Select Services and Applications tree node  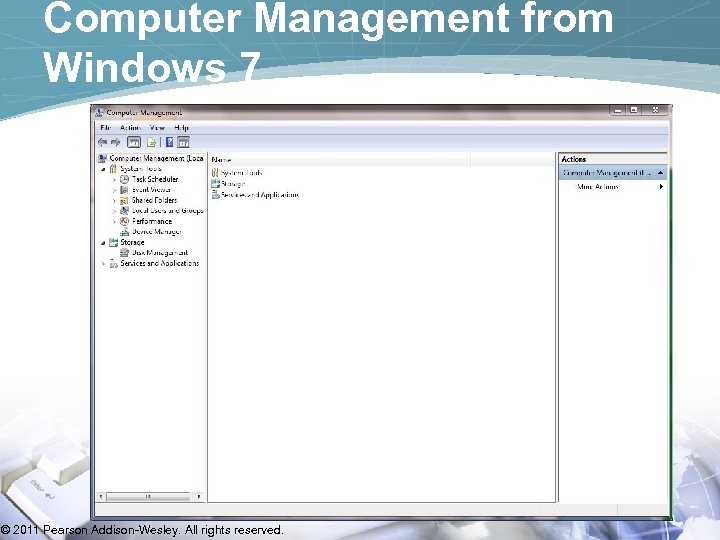[x=159, y=263]
